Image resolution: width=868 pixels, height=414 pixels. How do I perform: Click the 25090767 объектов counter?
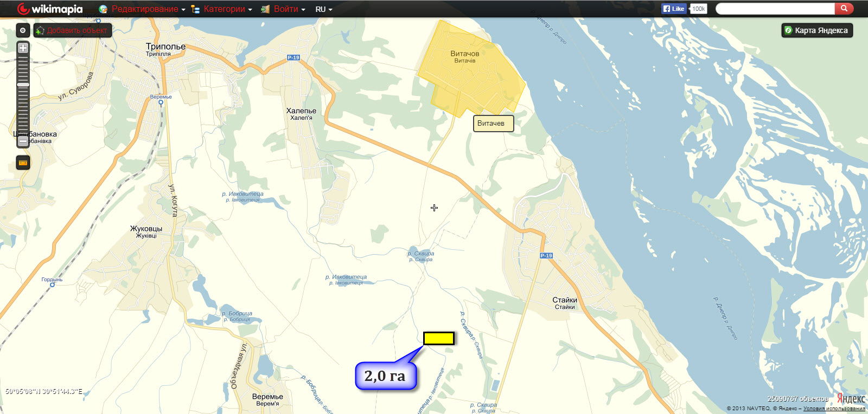coord(798,399)
